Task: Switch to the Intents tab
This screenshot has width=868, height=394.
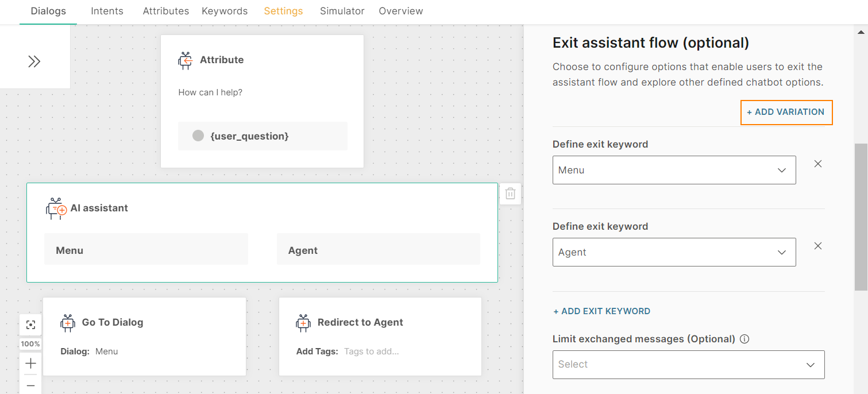Action: tap(107, 11)
